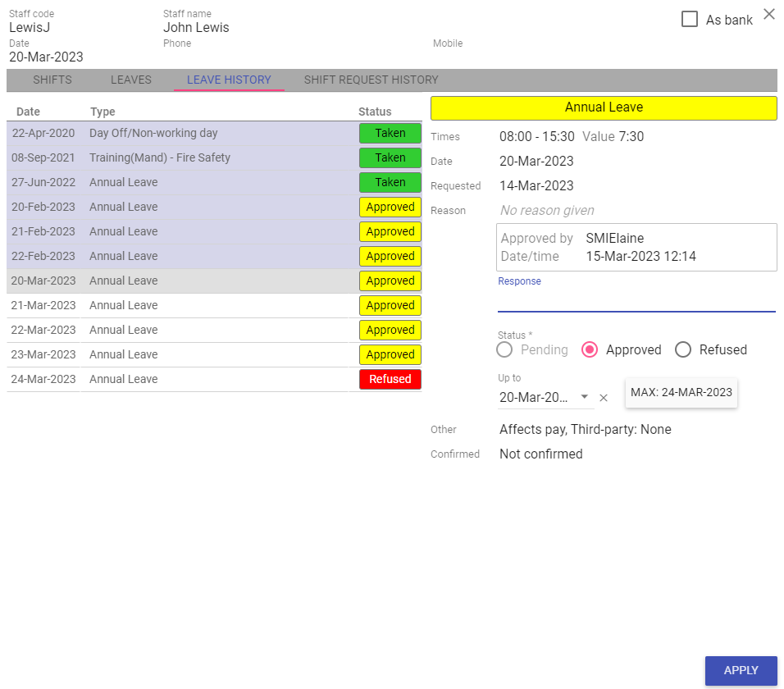Switch to the Shifts tab
This screenshot has height=689, width=784.
[x=52, y=80]
